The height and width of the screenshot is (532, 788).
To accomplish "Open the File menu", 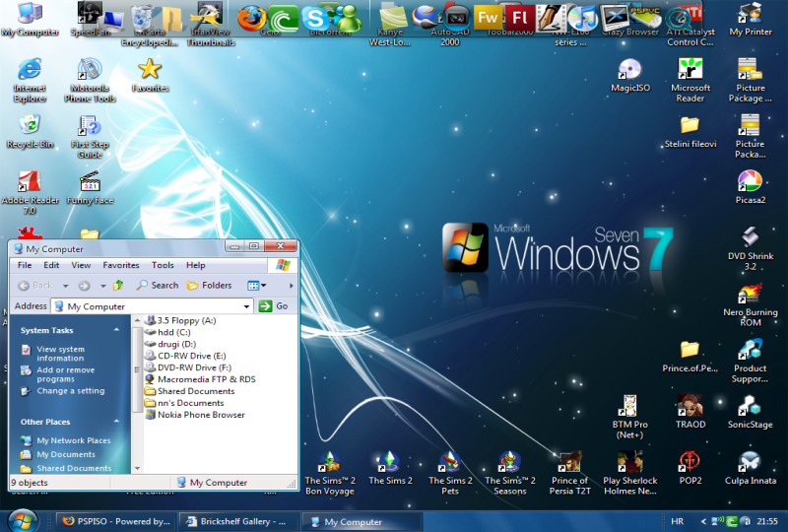I will [x=25, y=265].
